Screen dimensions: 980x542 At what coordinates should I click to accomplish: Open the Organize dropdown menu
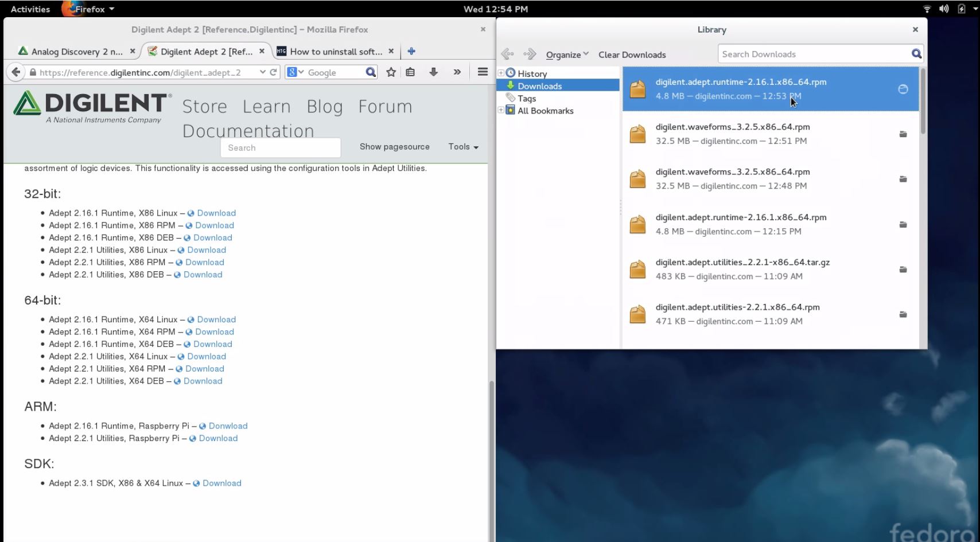(x=567, y=54)
